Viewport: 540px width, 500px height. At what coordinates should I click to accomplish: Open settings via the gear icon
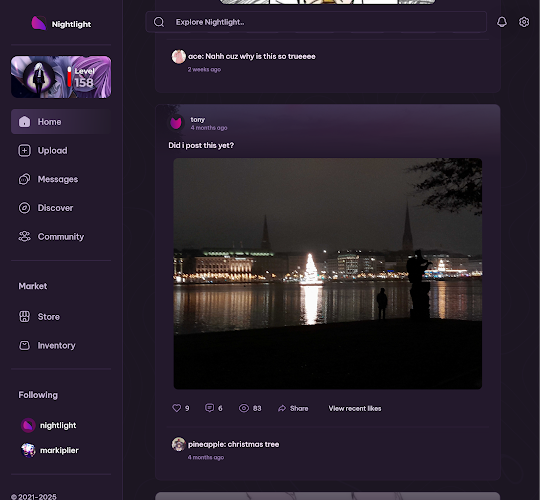click(524, 22)
